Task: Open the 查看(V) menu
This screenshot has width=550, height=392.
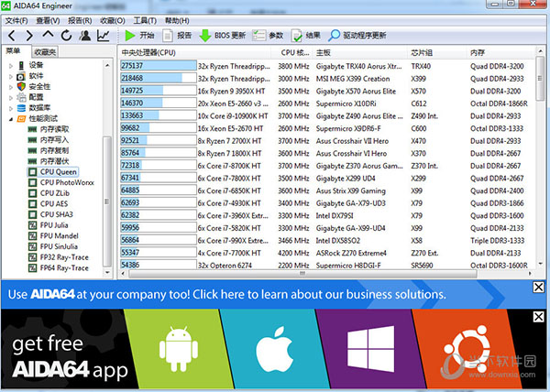Action: 48,21
